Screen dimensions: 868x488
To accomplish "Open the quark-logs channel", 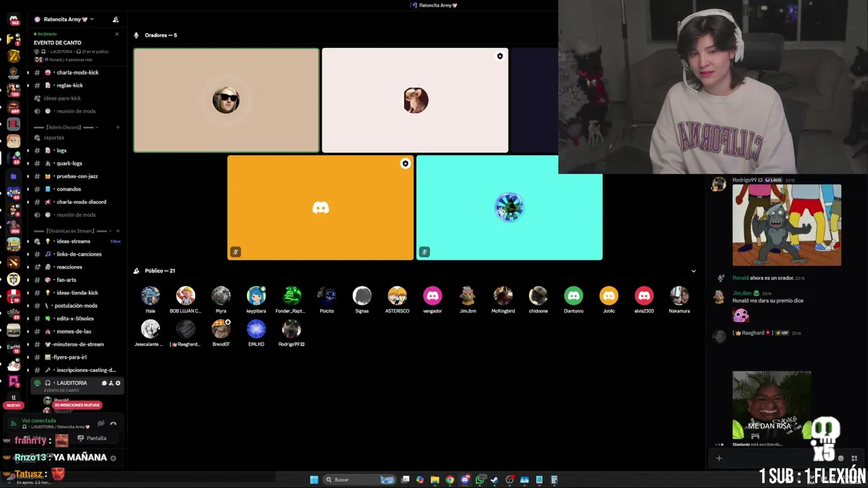I will pos(77,163).
